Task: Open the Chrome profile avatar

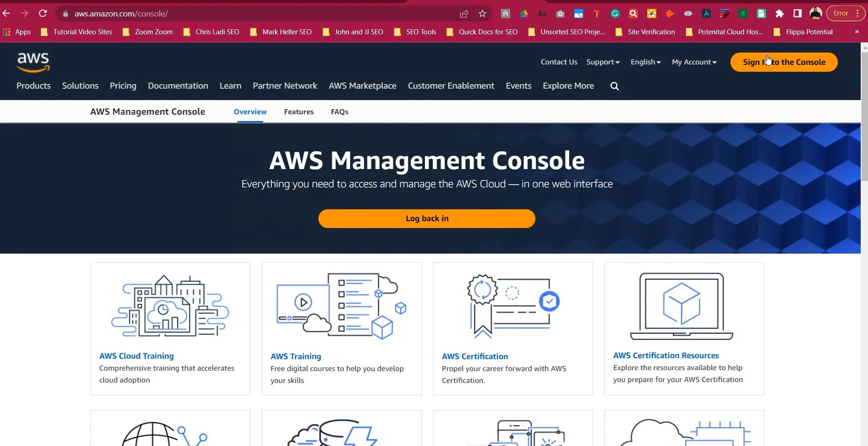Action: click(816, 14)
